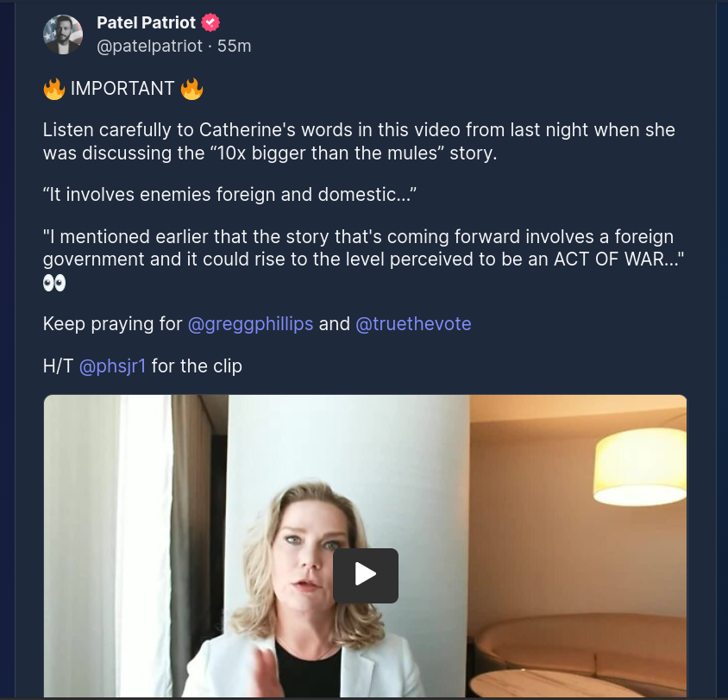Click the fire emoji after IMPORTANT

tap(191, 88)
